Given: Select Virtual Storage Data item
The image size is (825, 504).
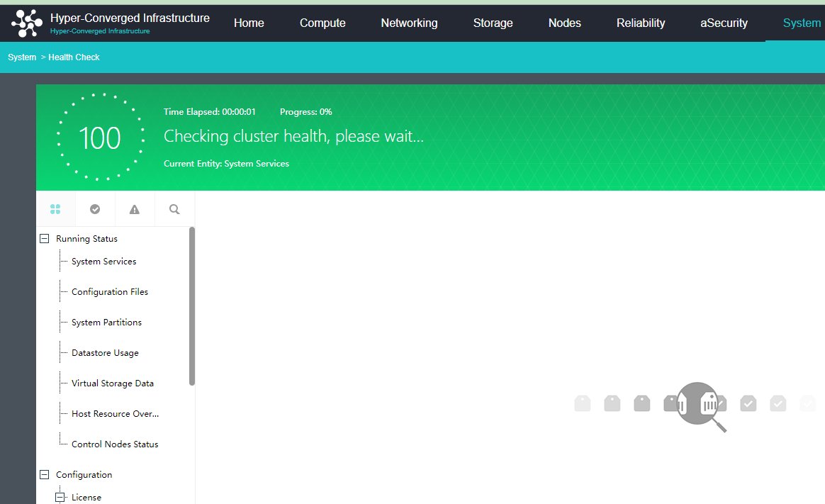Looking at the screenshot, I should pyautogui.click(x=112, y=383).
